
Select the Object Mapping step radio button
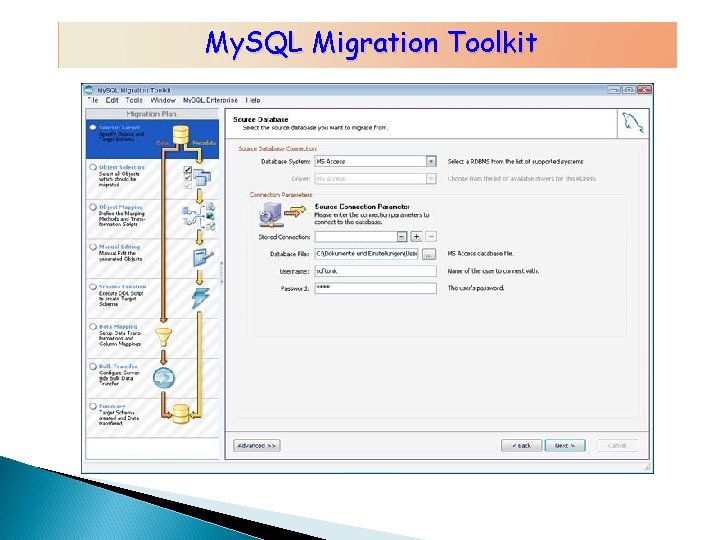tap(93, 207)
